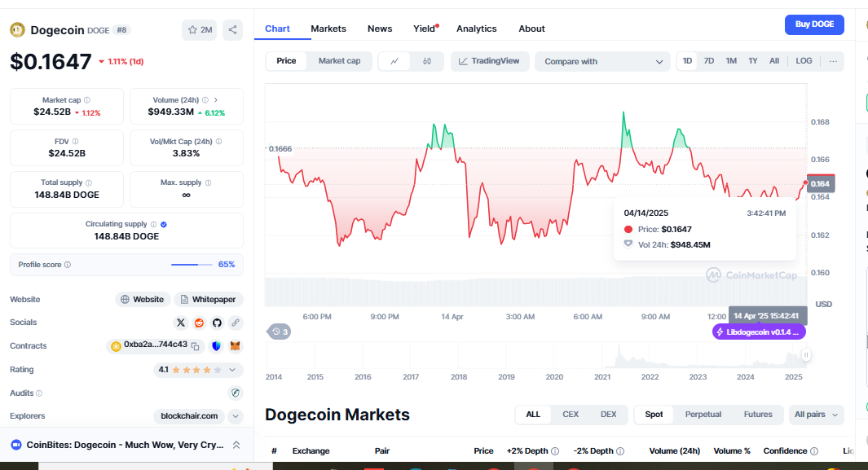868x470 pixels.
Task: Click the Buy DOGE button
Action: (x=814, y=24)
